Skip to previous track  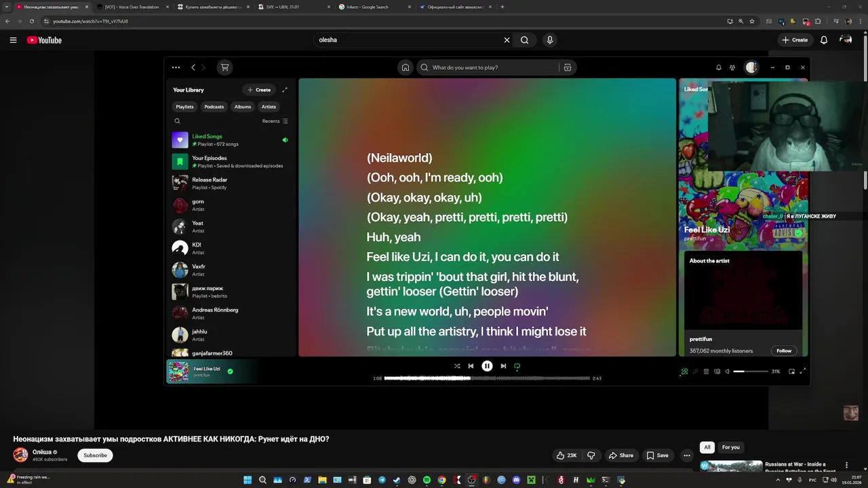coord(471,366)
